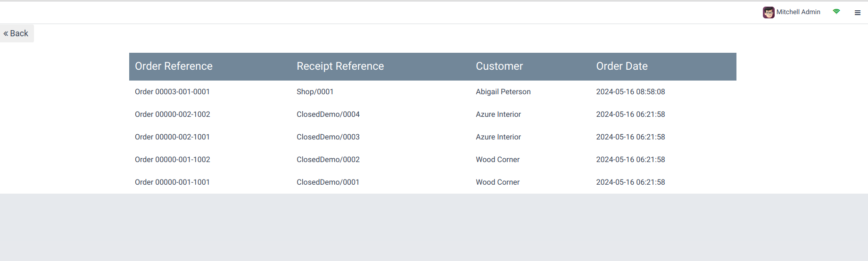868x261 pixels.
Task: Select order 00003-001-0001 row
Action: 172,92
